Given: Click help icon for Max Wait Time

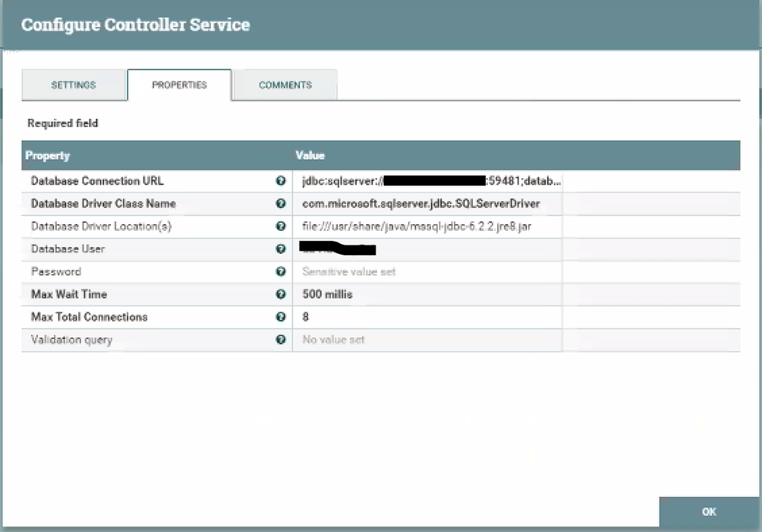Looking at the screenshot, I should [281, 294].
